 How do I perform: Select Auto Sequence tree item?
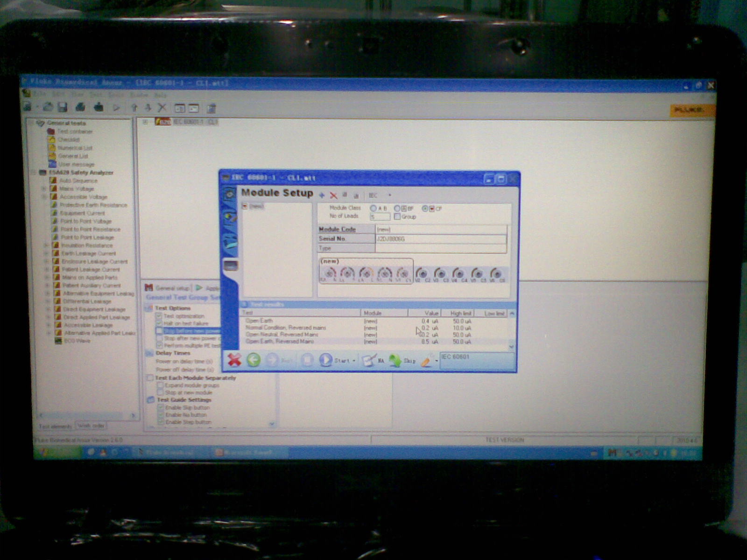78,181
